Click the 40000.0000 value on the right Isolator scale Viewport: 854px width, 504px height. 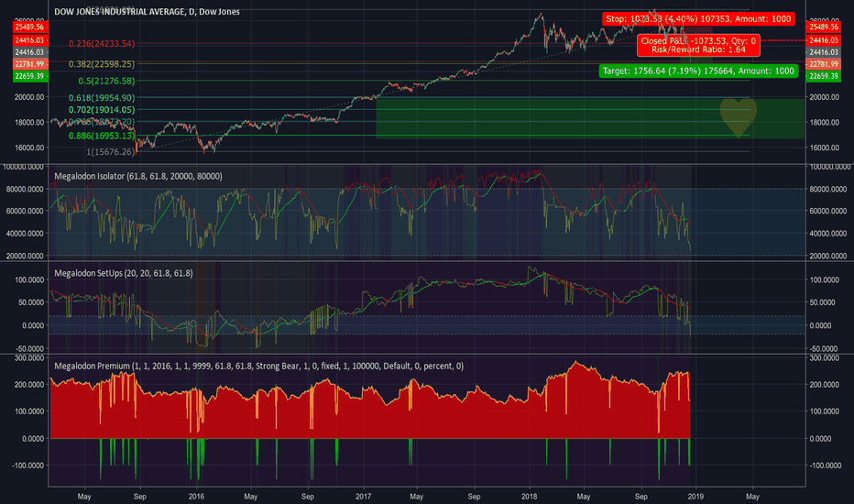827,233
